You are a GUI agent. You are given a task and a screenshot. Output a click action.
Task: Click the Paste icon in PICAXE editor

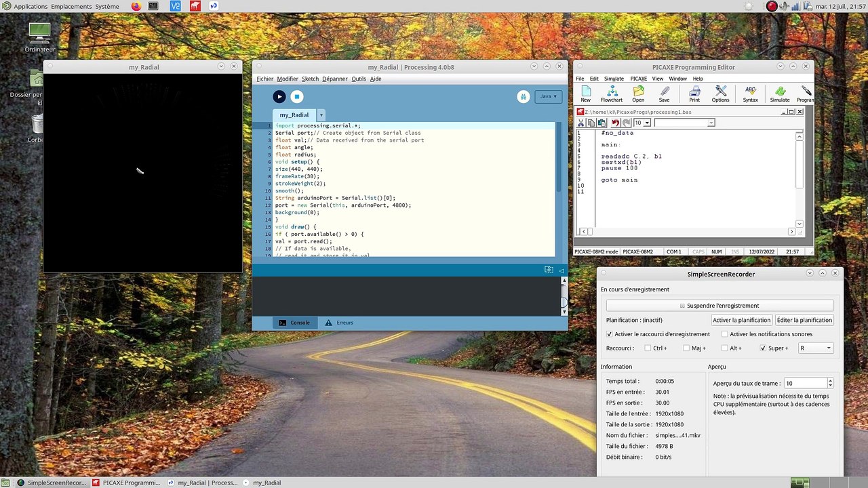[601, 123]
